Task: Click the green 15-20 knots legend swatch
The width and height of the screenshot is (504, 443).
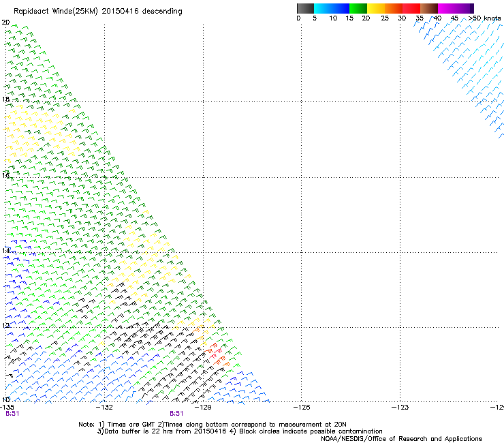Action: pyautogui.click(x=358, y=8)
